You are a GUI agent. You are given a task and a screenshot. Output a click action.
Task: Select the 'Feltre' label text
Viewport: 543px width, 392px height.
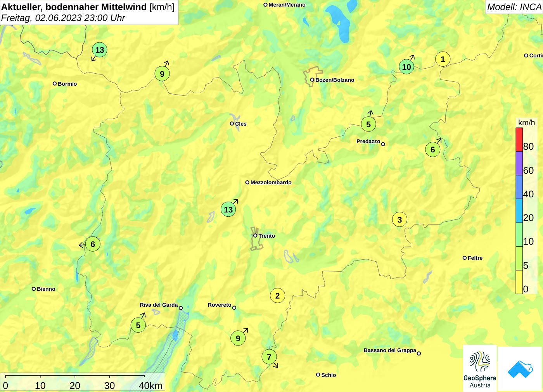pos(475,258)
